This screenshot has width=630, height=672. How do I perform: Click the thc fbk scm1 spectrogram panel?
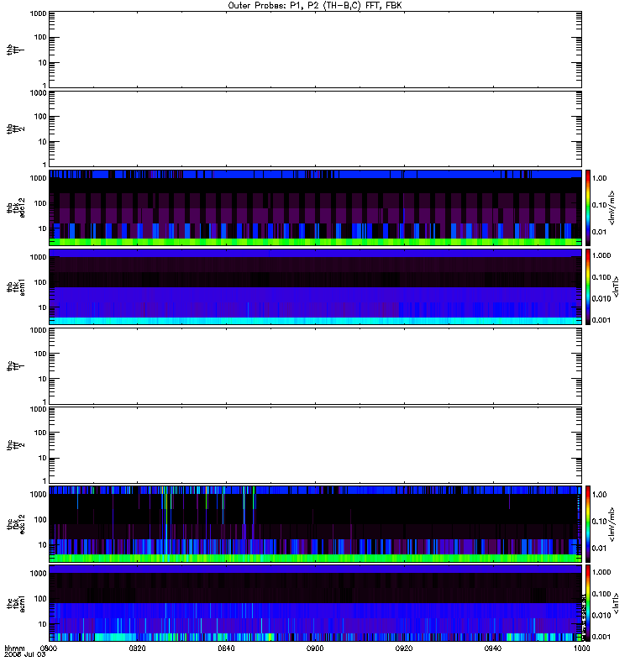pos(315,603)
